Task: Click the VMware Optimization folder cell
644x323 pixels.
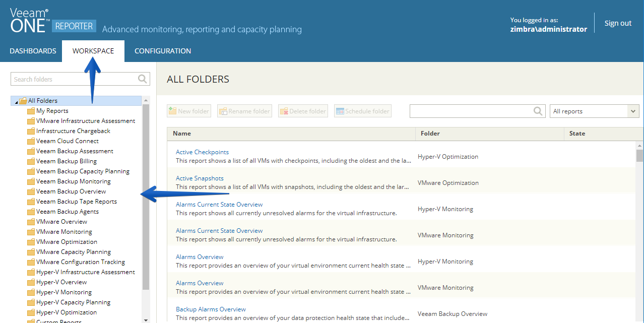Action: pos(448,183)
